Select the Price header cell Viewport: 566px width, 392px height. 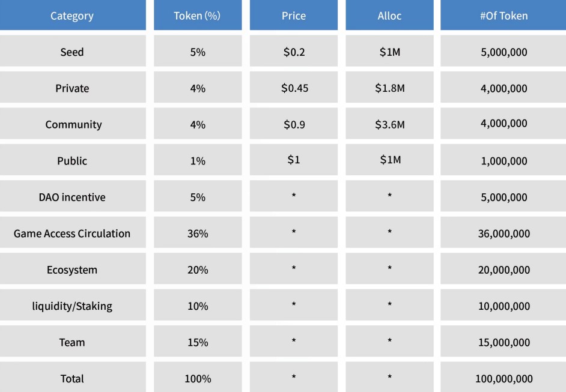pyautogui.click(x=294, y=16)
